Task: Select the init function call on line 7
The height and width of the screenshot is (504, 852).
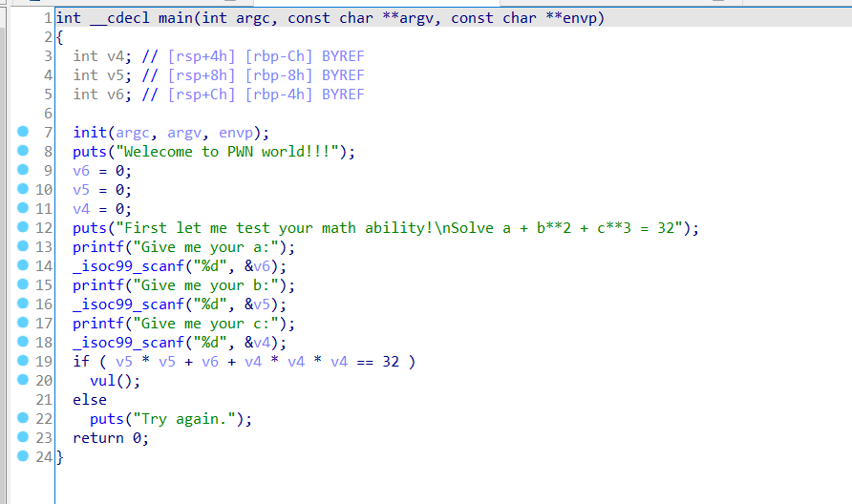Action: coord(90,133)
